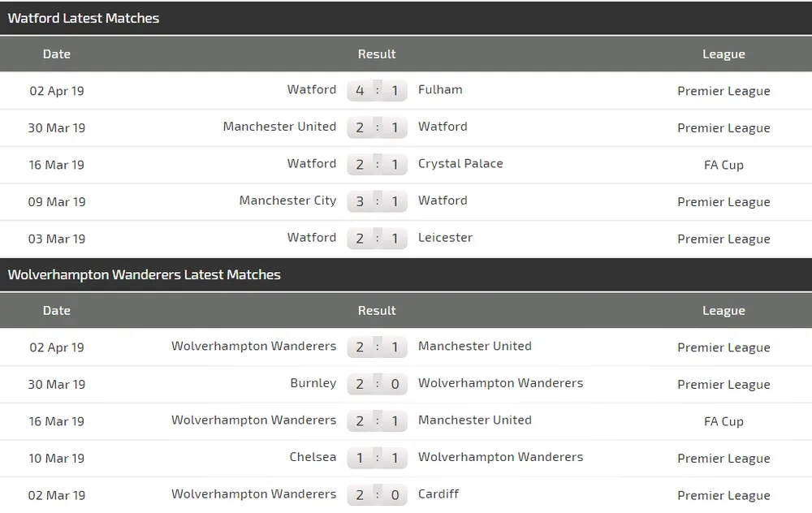Open Manchester City 3:1 Watford score

(377, 201)
